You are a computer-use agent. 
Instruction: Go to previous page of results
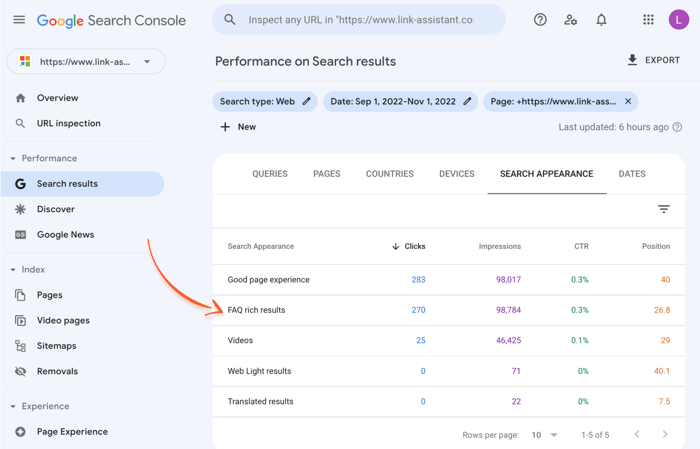click(x=637, y=434)
